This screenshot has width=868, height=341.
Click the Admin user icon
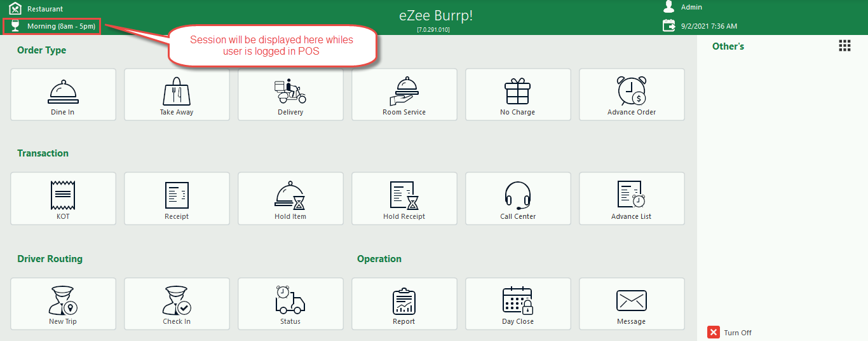[668, 7]
